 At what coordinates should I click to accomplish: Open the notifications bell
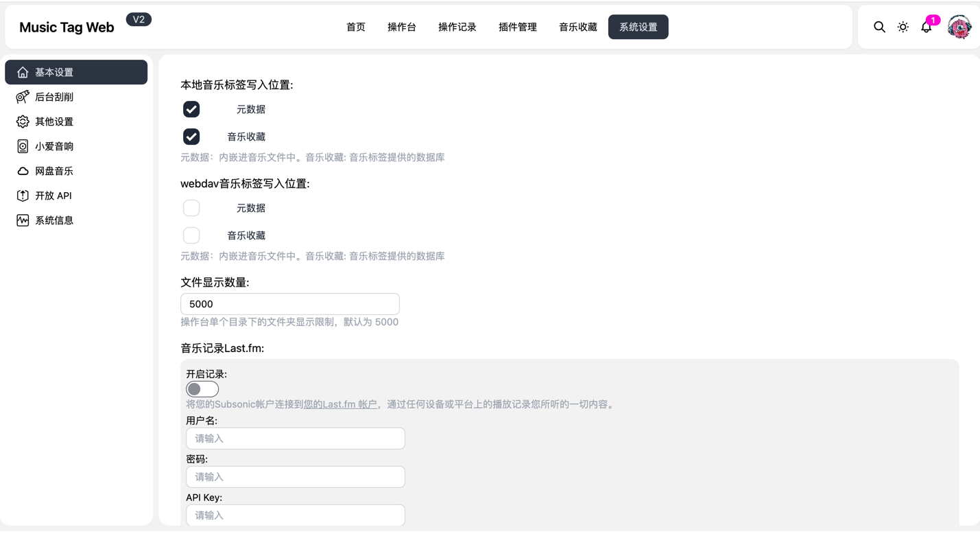click(926, 27)
